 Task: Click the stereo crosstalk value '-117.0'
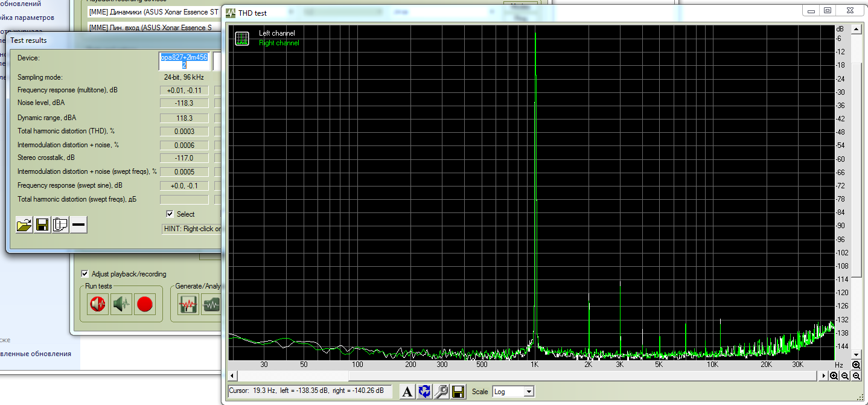pyautogui.click(x=184, y=158)
